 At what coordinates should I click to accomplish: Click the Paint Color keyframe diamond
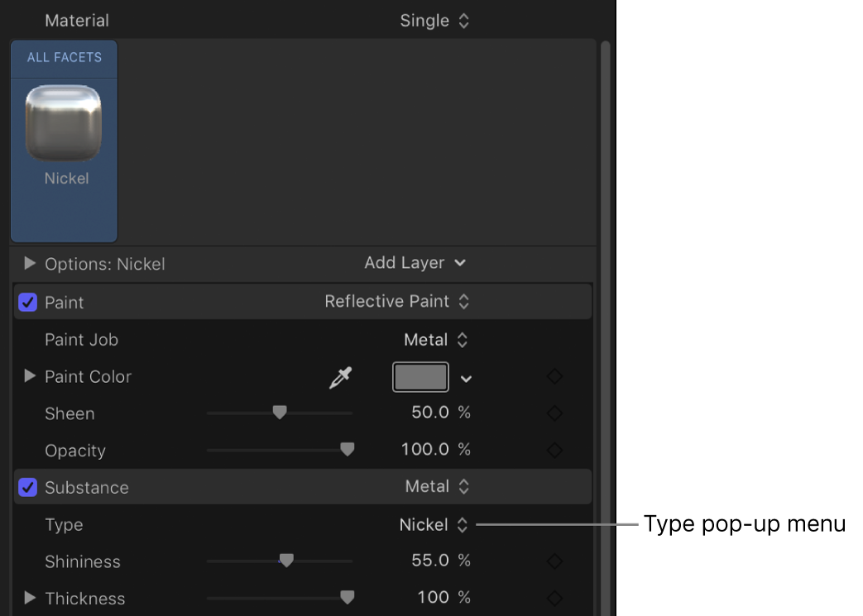tap(554, 376)
